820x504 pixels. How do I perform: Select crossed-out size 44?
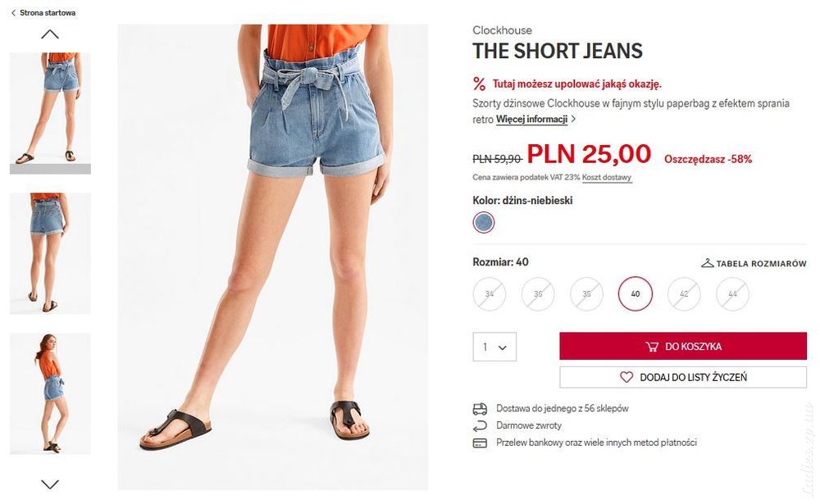[x=732, y=294]
